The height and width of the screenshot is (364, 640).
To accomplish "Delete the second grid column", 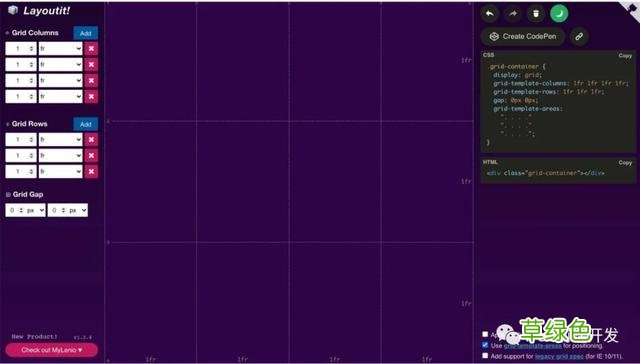I will 91,64.
